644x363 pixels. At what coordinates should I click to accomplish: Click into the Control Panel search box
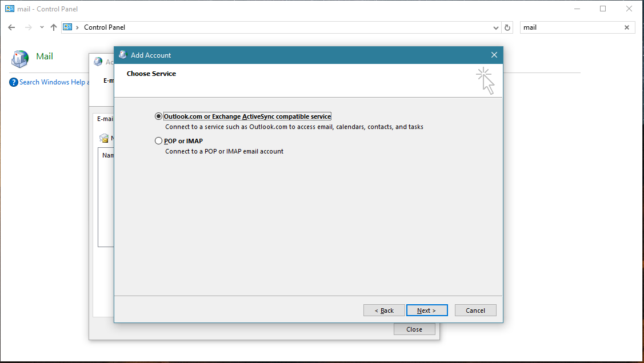tap(570, 27)
